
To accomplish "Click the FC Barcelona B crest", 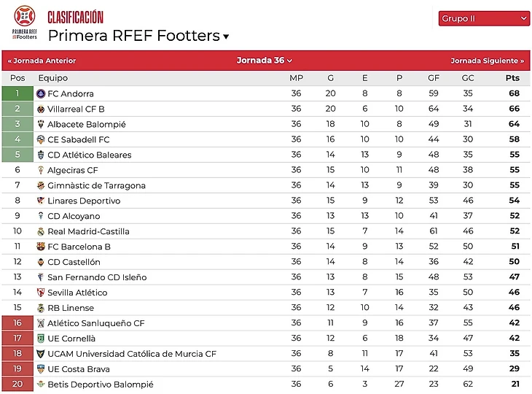I will (x=41, y=247).
